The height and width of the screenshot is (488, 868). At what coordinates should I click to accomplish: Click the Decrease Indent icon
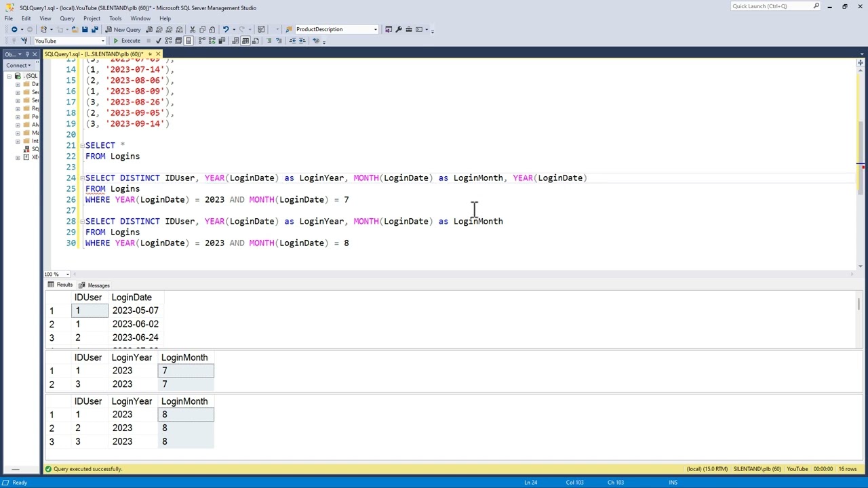(x=292, y=41)
